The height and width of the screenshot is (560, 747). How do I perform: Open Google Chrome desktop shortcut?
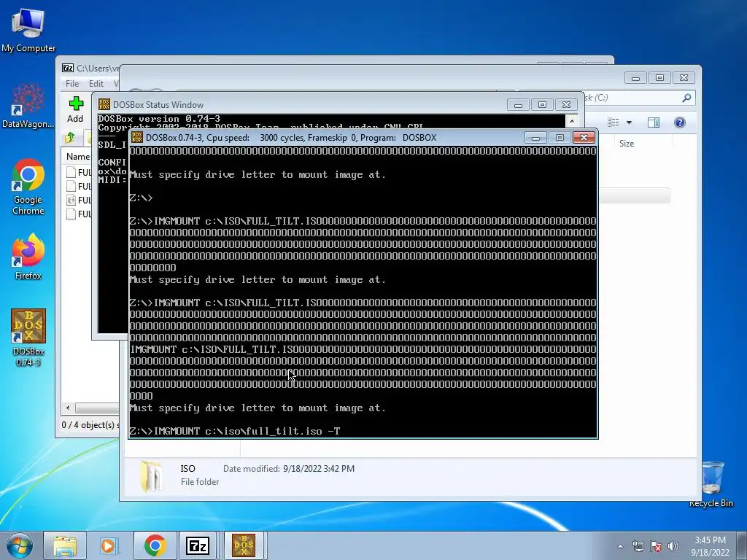[x=28, y=186]
